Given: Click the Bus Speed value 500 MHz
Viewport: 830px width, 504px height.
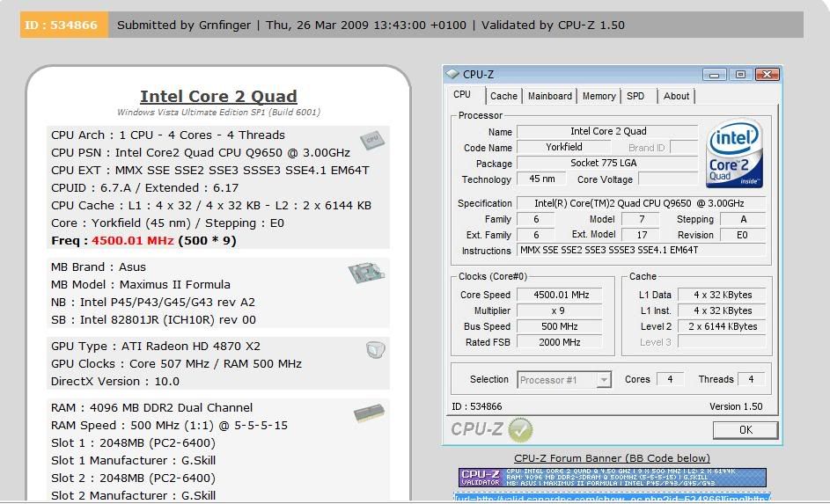Looking at the screenshot, I should pos(560,326).
